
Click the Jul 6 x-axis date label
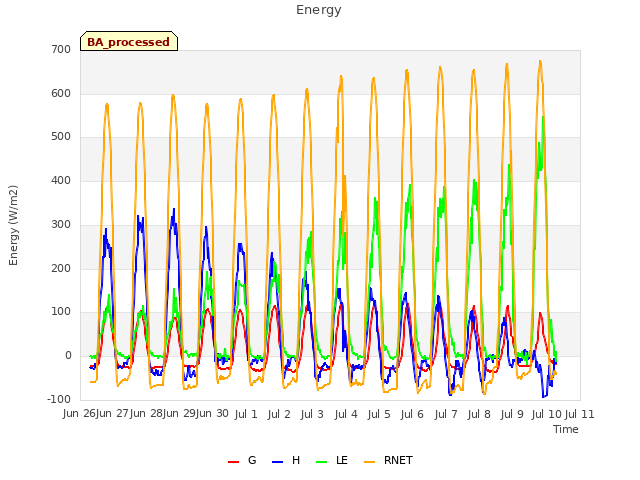pos(412,414)
